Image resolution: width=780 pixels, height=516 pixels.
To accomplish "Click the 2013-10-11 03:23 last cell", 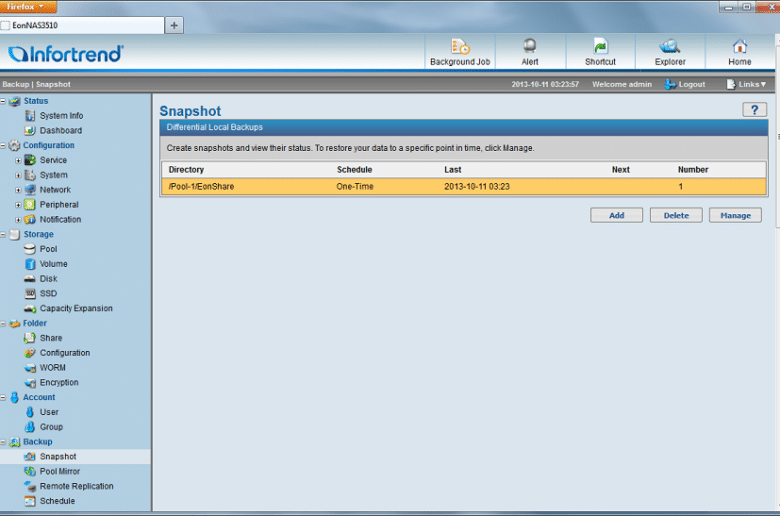I will pos(477,187).
